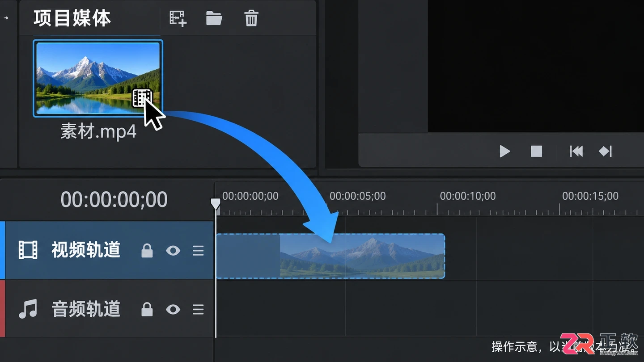
Task: Click the trash delete icon
Action: click(x=251, y=18)
